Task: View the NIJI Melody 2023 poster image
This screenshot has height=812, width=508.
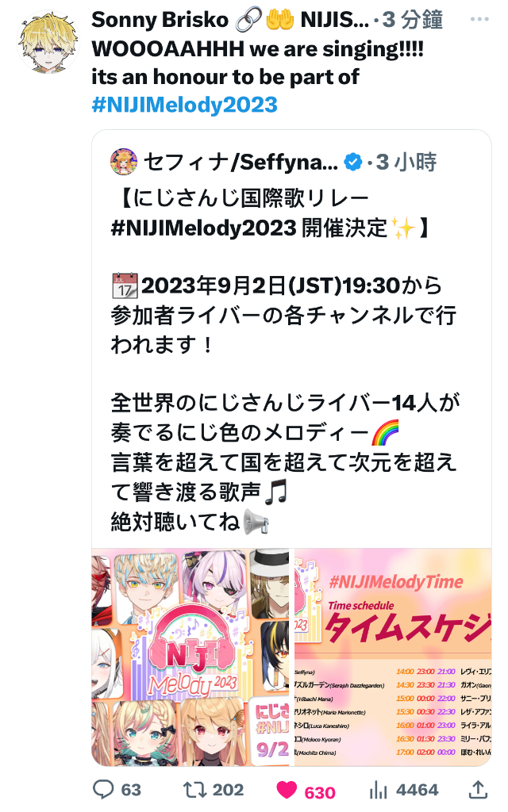Action: [190, 657]
